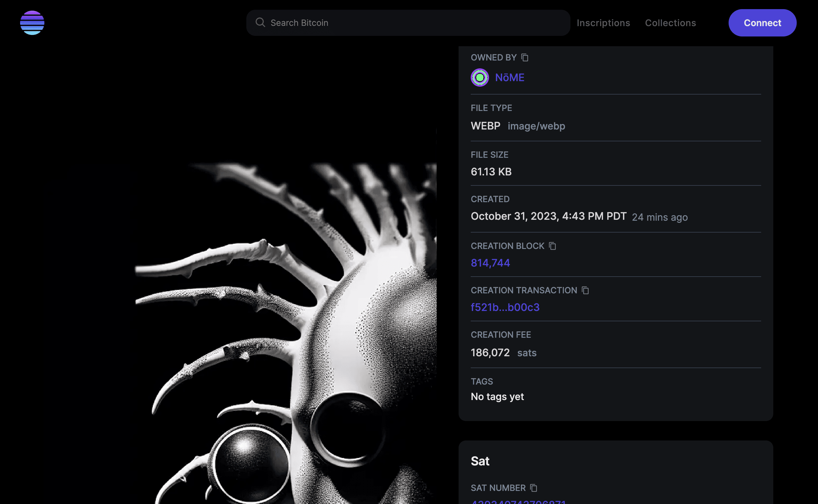Image resolution: width=818 pixels, height=504 pixels.
Task: Click the striped sphere site logo
Action: tap(32, 23)
